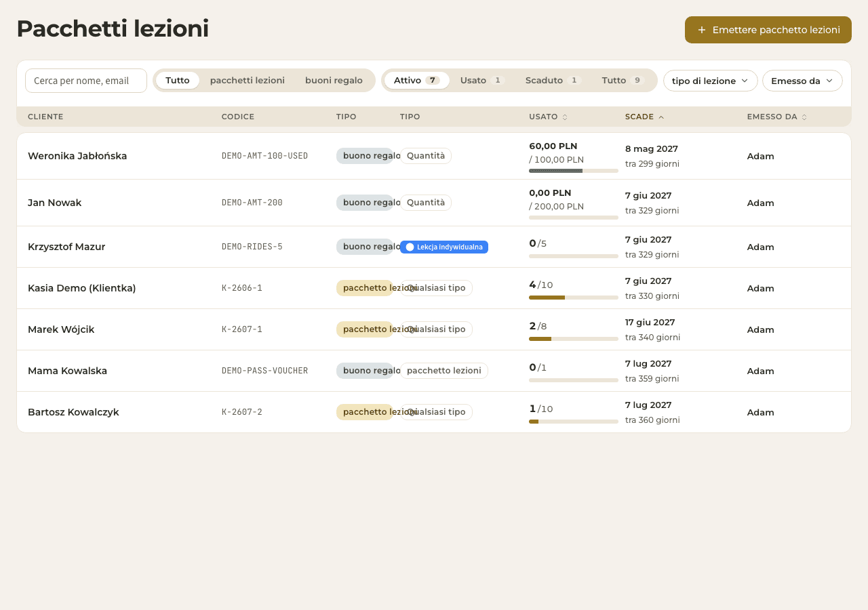
Task: Open the tipo di lezione dropdown
Action: pos(711,81)
